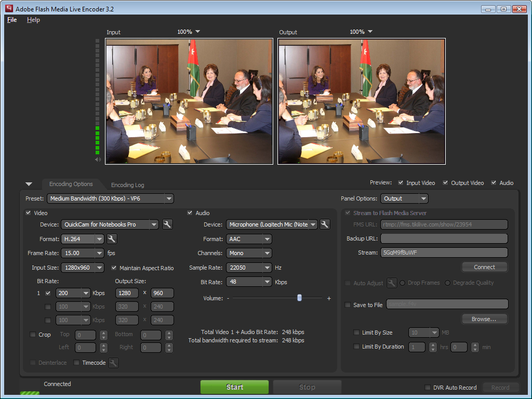Click the Save to File path field

[x=447, y=304]
